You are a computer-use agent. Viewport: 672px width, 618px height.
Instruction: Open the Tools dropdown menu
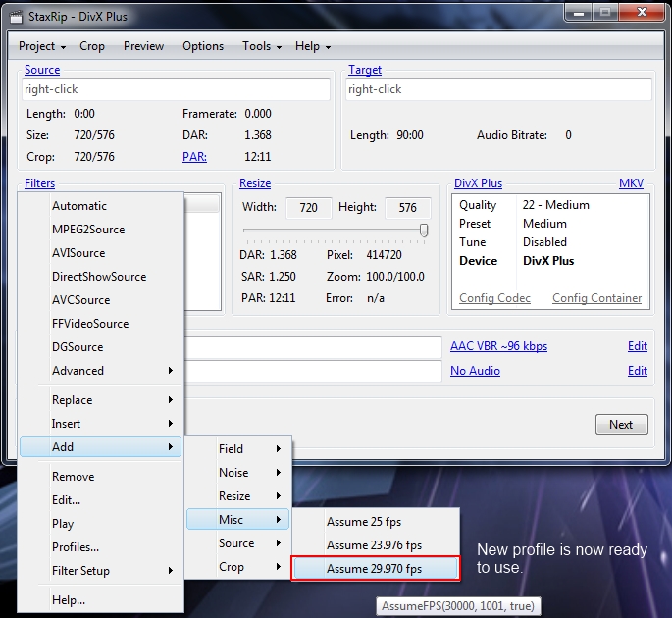tap(261, 46)
